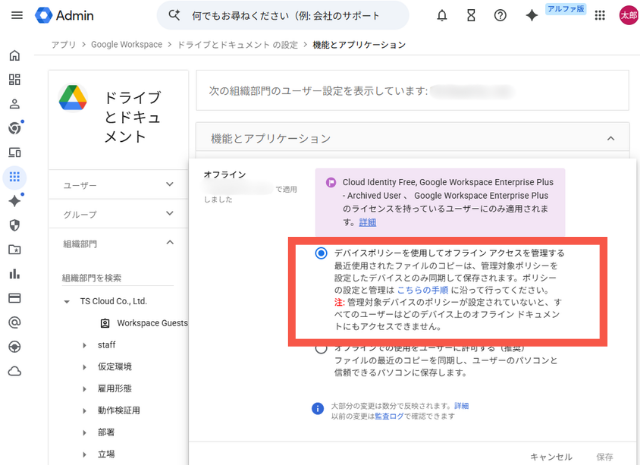Image resolution: width=640 pixels, height=465 pixels.
Task: Open the Storage cloud icon in the sidebar
Action: 15,371
